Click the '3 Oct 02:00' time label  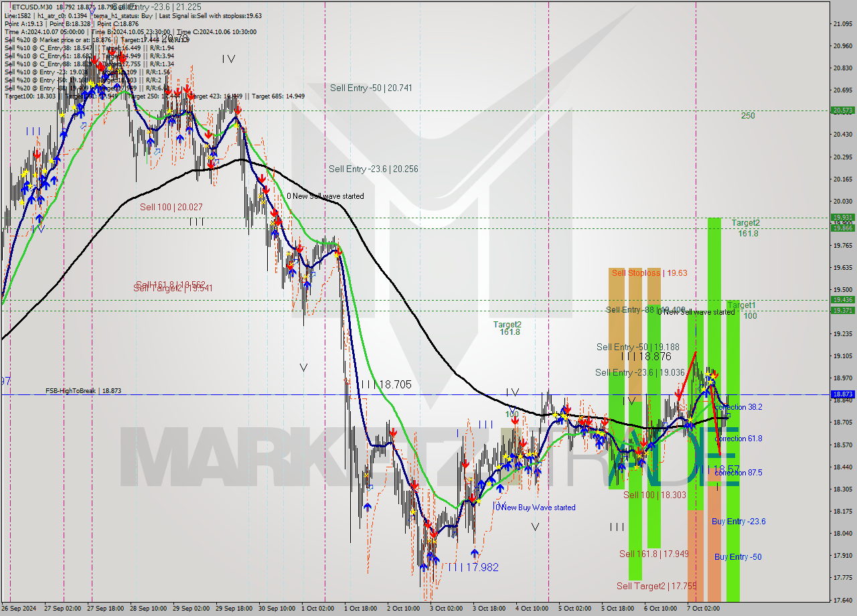(447, 609)
